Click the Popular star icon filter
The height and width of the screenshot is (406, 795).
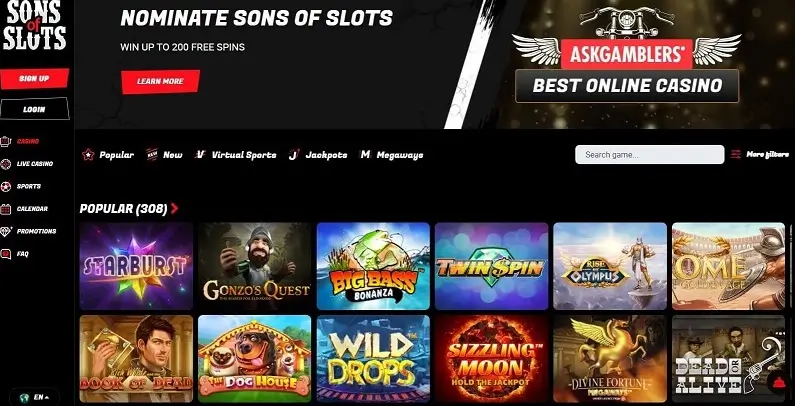coord(88,155)
